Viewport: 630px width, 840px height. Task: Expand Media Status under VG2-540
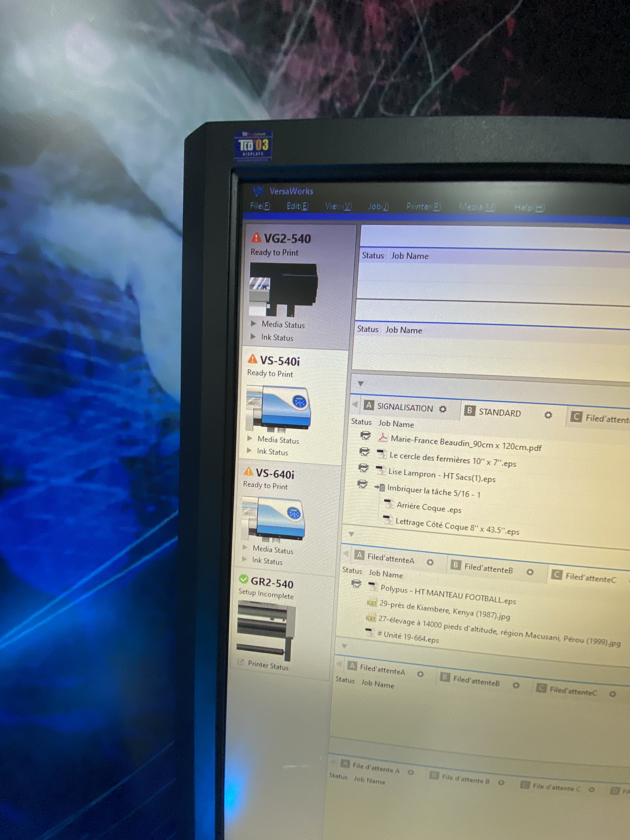click(253, 323)
